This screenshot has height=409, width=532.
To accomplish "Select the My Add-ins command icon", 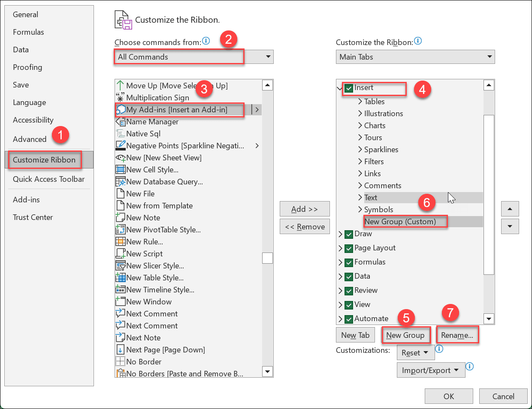I will pos(122,110).
